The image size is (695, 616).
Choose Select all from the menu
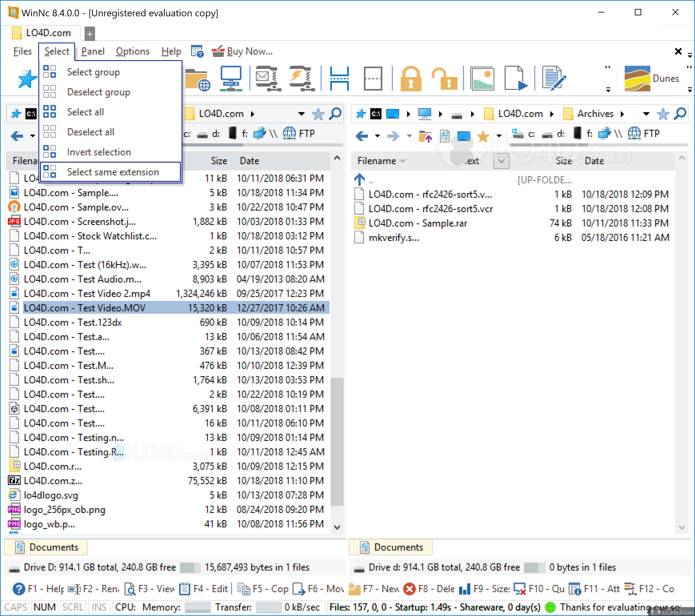click(111, 112)
